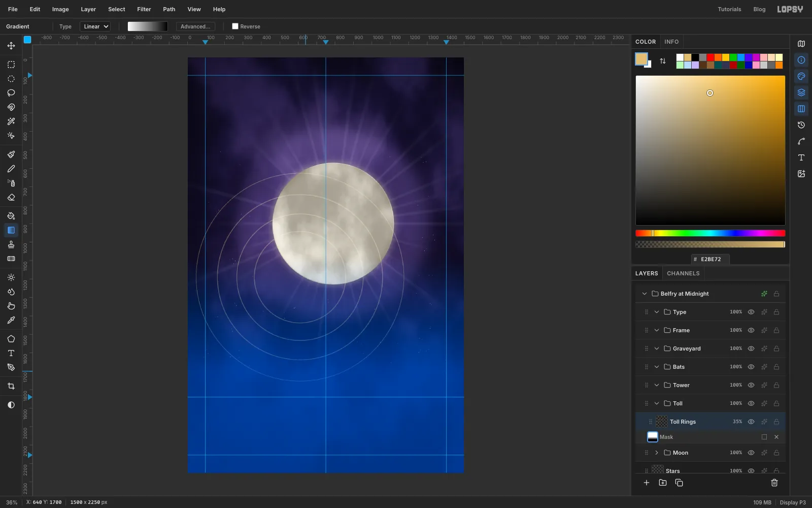Select the Move tool
This screenshot has width=812, height=508.
click(x=11, y=46)
